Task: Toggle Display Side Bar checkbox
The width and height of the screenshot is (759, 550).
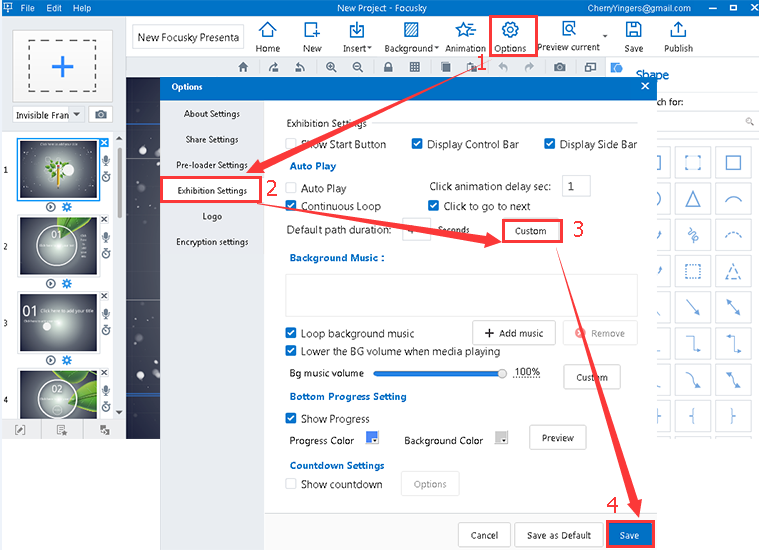Action: [x=549, y=144]
